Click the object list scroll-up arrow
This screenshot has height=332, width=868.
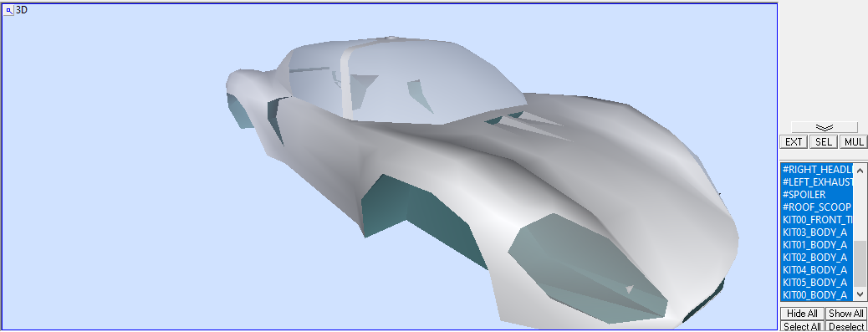click(x=860, y=170)
